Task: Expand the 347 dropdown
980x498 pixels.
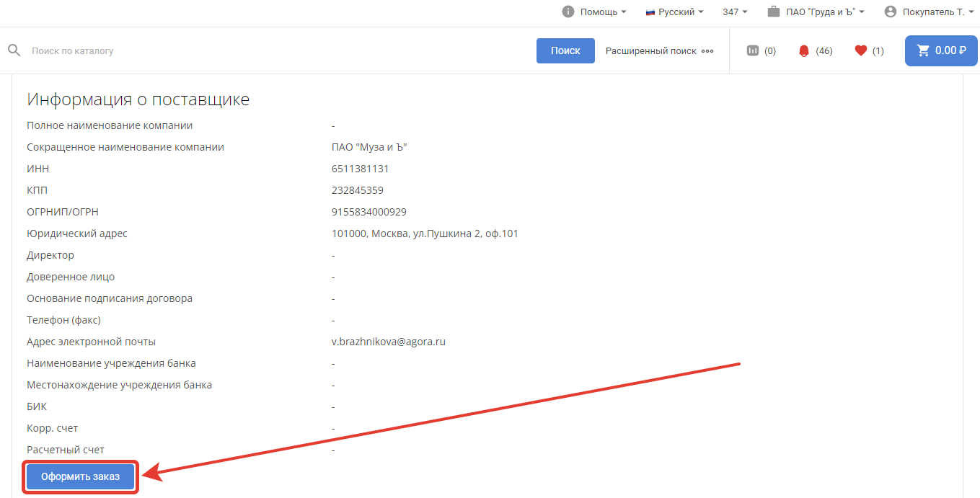Action: point(735,12)
